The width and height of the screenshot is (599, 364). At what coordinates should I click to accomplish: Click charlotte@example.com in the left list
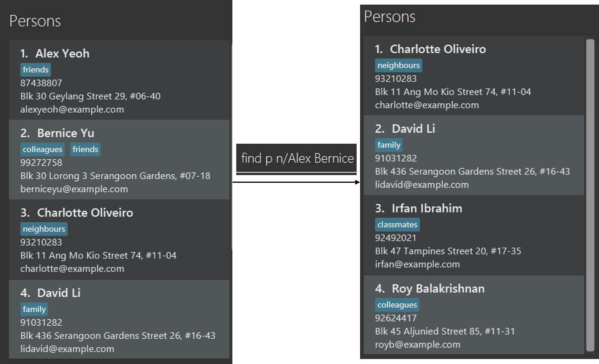tap(72, 269)
